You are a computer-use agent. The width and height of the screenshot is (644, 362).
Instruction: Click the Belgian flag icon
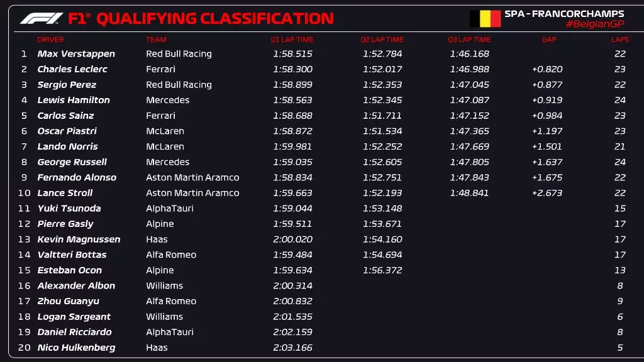[485, 19]
